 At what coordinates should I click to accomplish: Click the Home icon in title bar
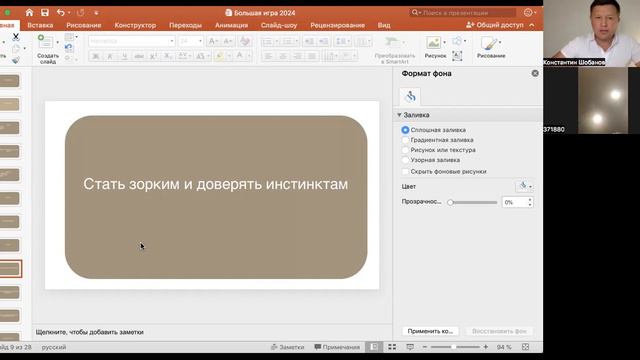[29, 13]
